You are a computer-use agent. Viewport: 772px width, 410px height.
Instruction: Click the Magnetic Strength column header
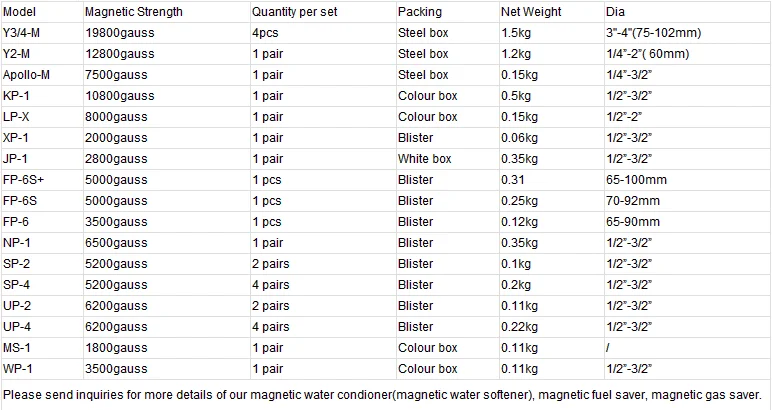[x=134, y=12]
